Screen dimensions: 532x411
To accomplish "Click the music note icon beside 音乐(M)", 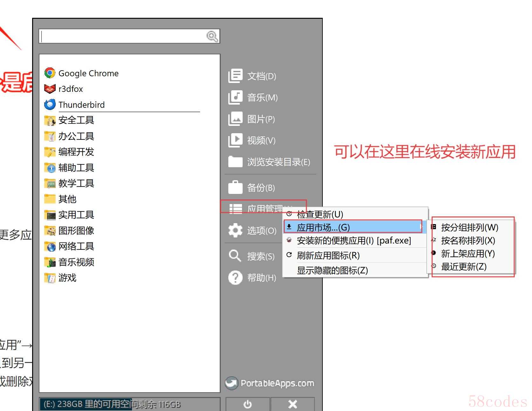I will point(235,97).
